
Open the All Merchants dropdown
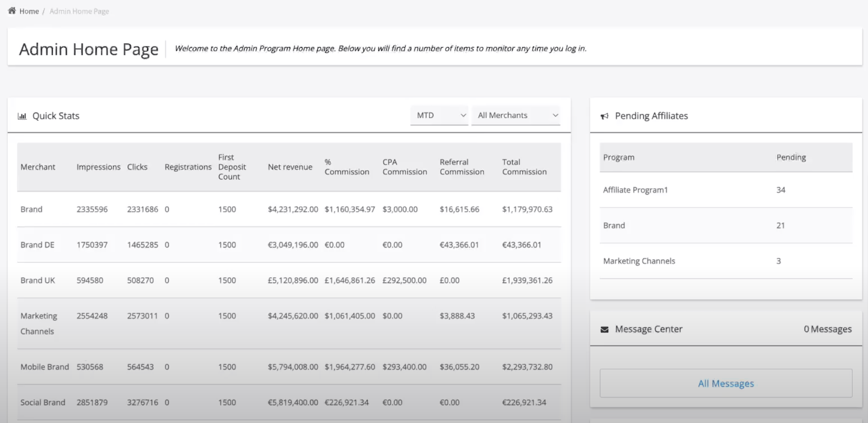coord(516,116)
